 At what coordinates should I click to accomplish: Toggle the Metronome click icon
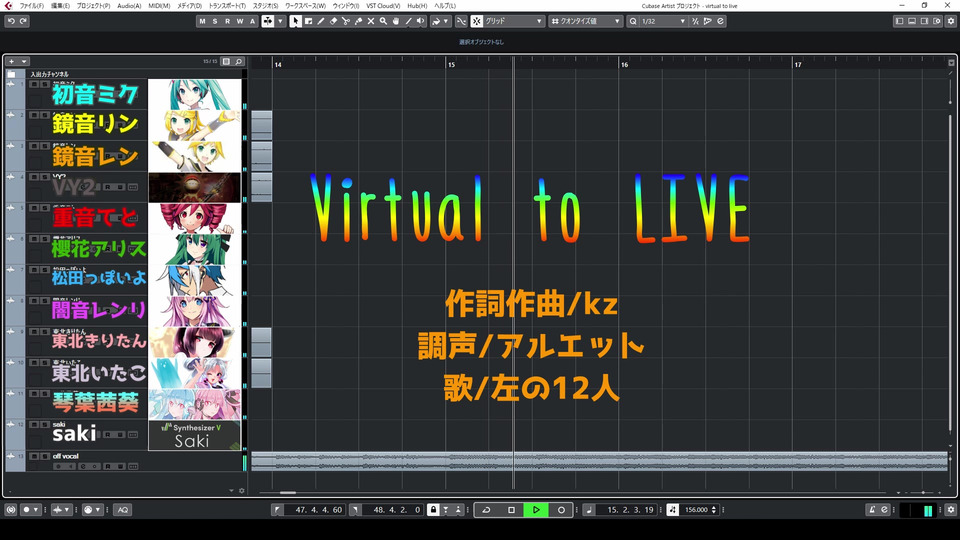pos(872,509)
